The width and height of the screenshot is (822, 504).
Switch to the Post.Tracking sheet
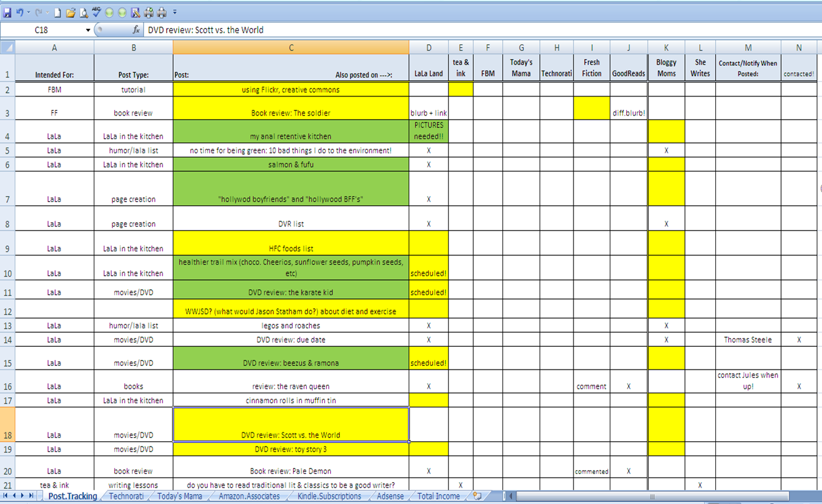(72, 496)
